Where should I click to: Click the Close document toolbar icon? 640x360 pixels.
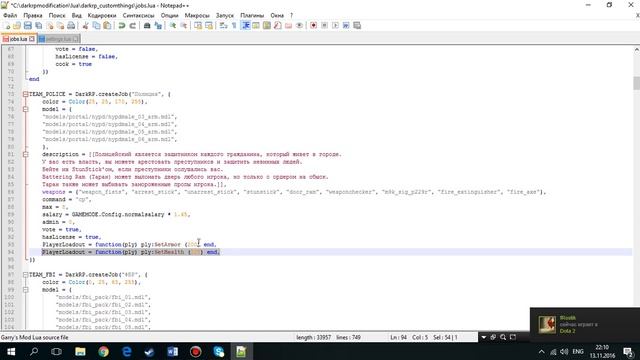coord(49,26)
